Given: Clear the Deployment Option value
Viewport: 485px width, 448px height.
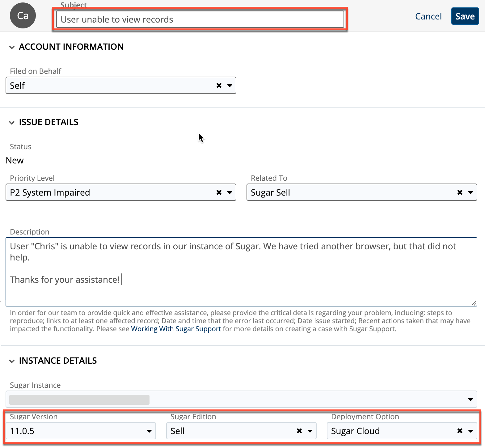Looking at the screenshot, I should [460, 431].
